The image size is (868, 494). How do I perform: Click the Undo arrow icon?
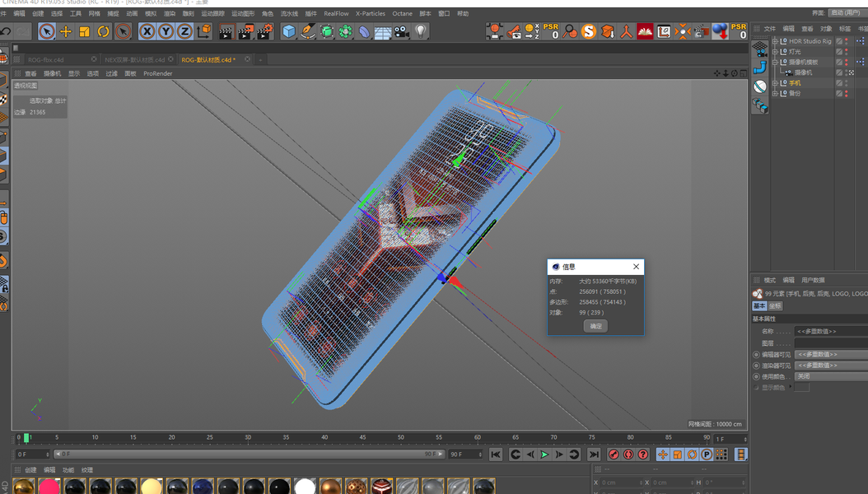[6, 31]
